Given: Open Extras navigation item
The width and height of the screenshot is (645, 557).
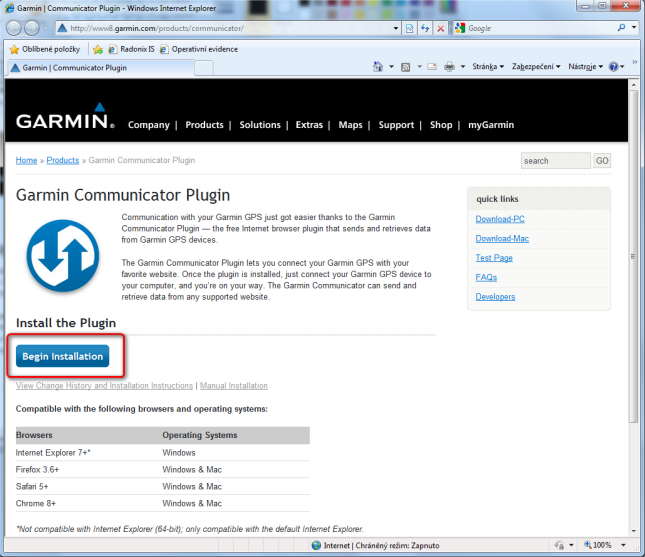Looking at the screenshot, I should pyautogui.click(x=309, y=125).
